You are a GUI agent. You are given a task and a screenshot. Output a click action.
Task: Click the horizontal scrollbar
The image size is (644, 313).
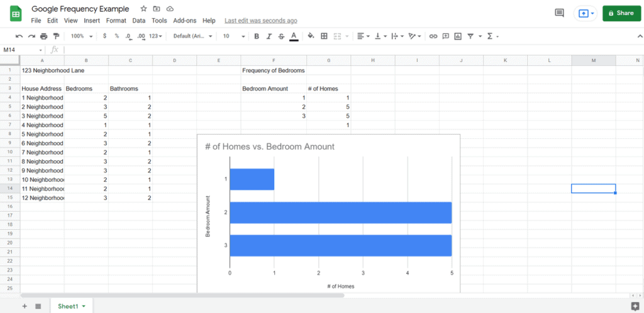[x=182, y=295]
